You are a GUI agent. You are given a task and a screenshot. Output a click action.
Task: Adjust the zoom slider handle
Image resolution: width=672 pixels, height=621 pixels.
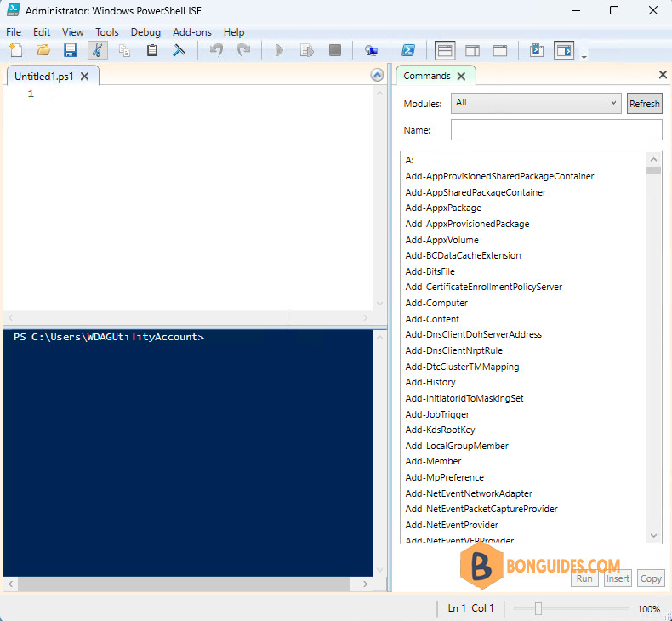(538, 608)
